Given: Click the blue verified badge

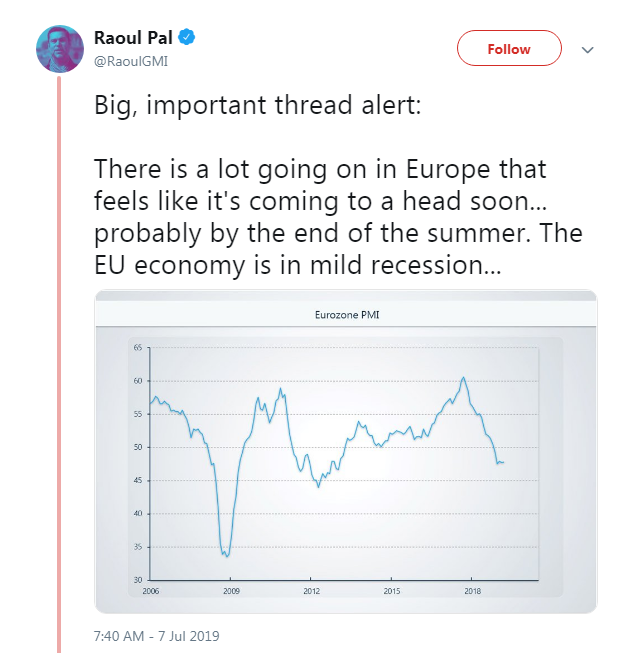Looking at the screenshot, I should coord(187,39).
